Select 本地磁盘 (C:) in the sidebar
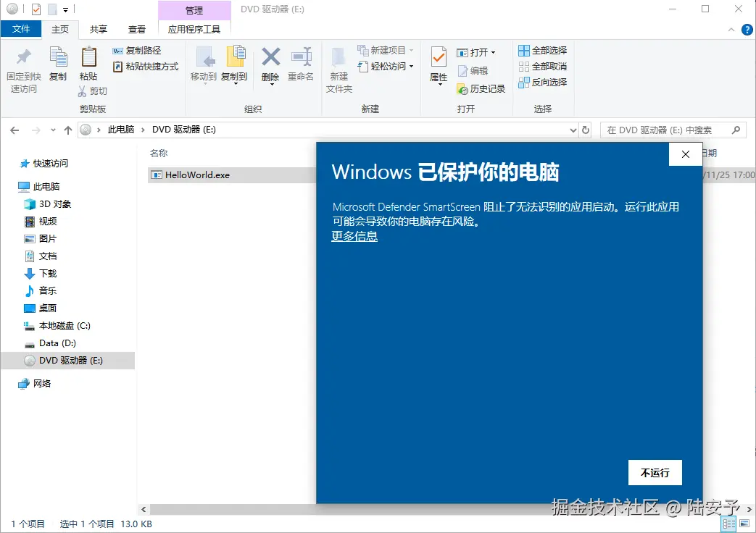The height and width of the screenshot is (533, 756). click(57, 326)
